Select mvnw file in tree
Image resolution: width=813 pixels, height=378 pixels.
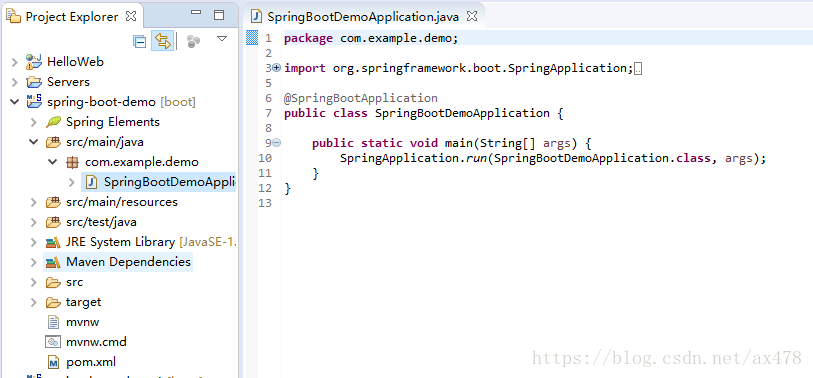[x=82, y=322]
